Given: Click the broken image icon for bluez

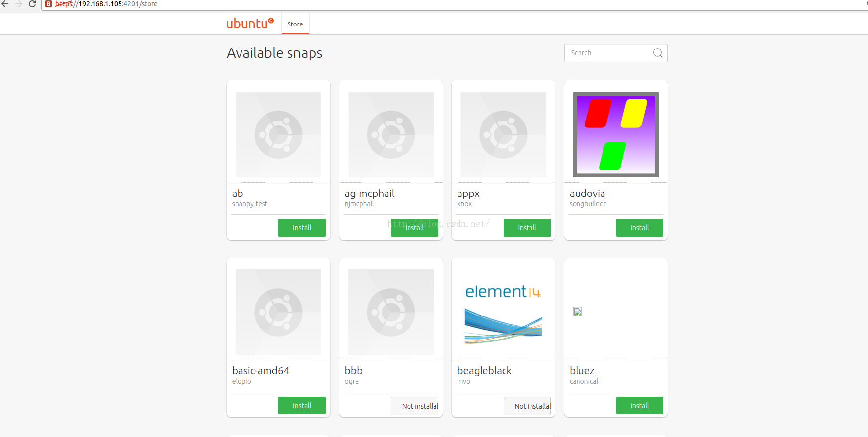Looking at the screenshot, I should [x=578, y=312].
